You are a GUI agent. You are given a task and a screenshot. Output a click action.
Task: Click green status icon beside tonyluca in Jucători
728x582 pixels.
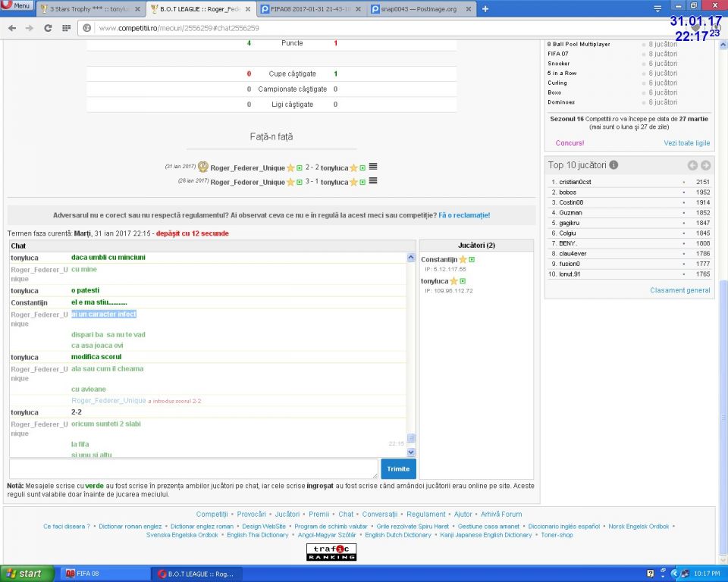(463, 281)
